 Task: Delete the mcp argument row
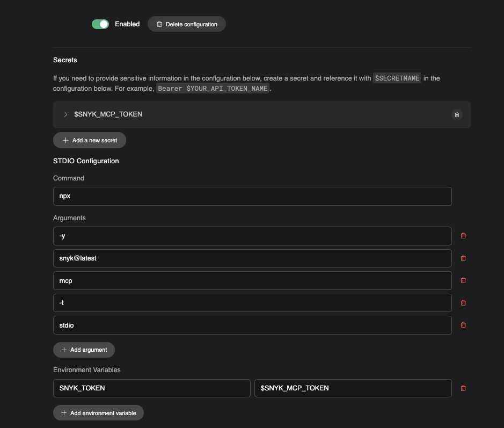click(x=463, y=280)
